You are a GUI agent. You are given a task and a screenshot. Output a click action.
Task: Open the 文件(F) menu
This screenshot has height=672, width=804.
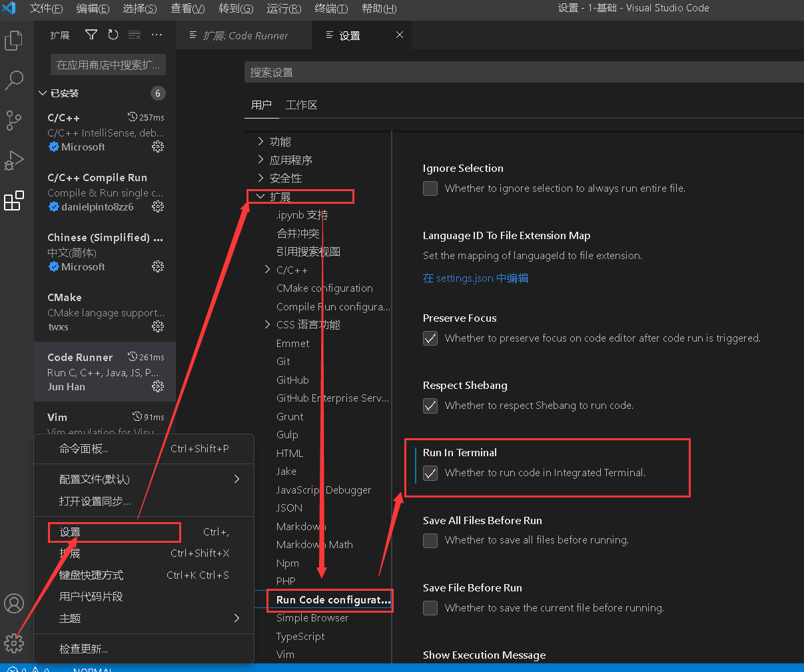pyautogui.click(x=46, y=8)
